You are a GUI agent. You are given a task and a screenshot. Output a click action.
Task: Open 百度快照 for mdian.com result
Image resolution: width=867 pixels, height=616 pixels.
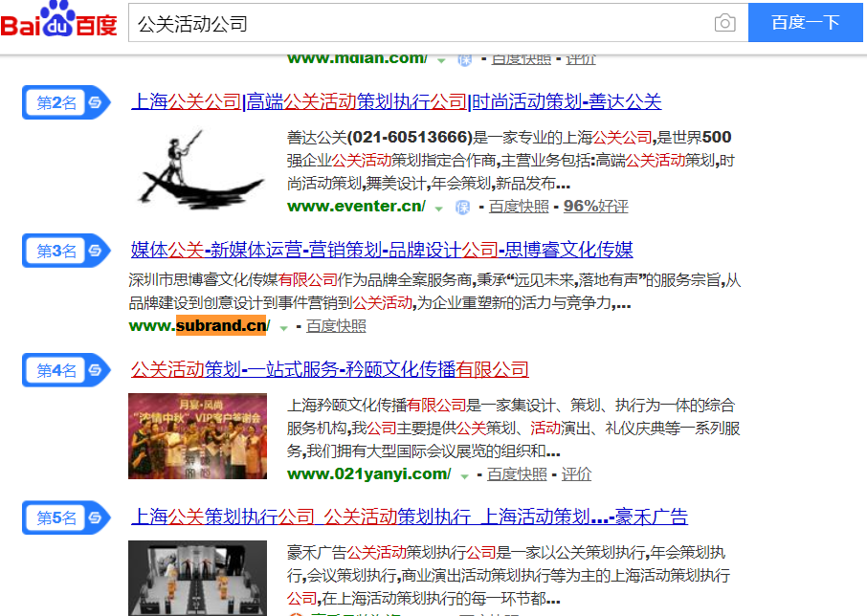tap(521, 59)
